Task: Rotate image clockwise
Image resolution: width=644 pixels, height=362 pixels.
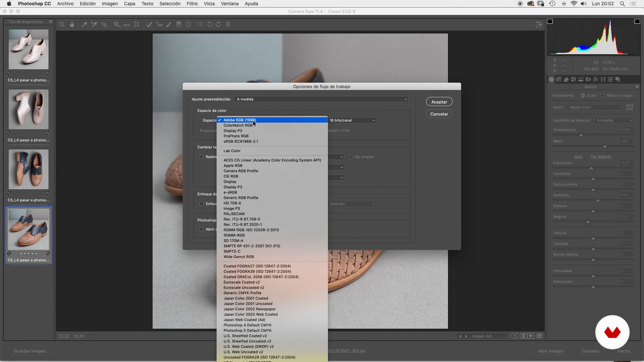Action: 218,24
